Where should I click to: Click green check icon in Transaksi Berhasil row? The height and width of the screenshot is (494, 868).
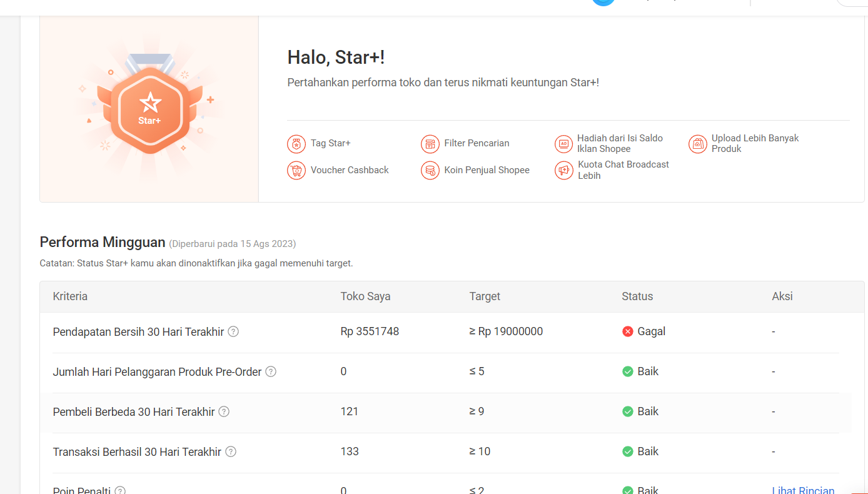(628, 451)
